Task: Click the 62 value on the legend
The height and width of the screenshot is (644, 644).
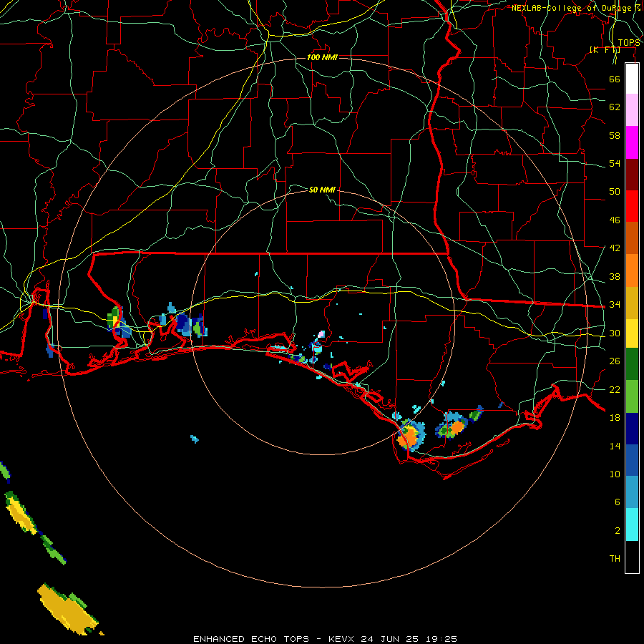Action: [615, 107]
